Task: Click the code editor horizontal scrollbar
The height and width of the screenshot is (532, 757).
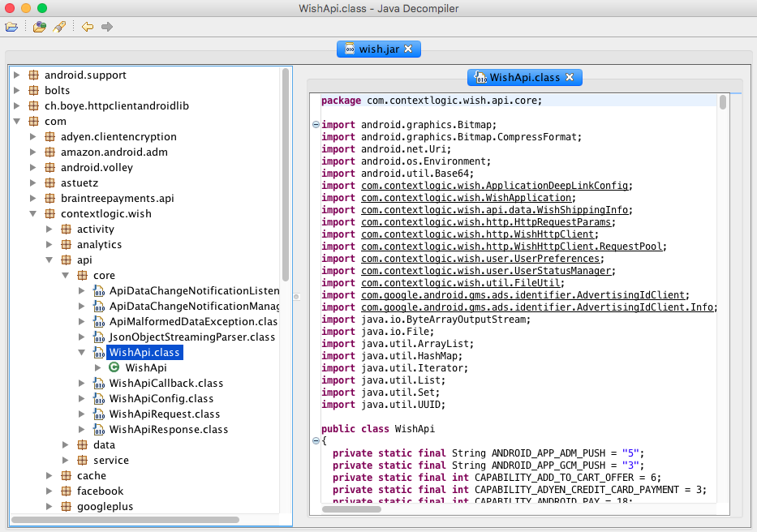Action: pos(351,509)
